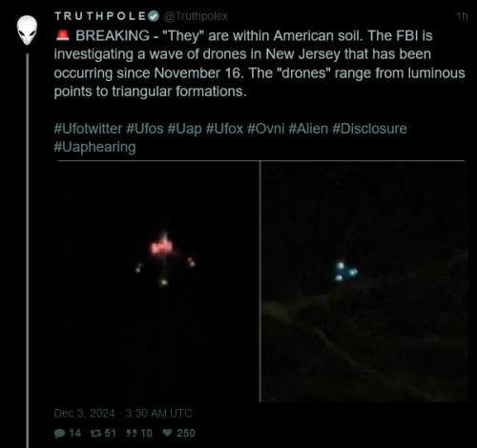Viewport: 477px width, 448px height.
Task: Open the #Alien hashtag
Action: [x=308, y=129]
